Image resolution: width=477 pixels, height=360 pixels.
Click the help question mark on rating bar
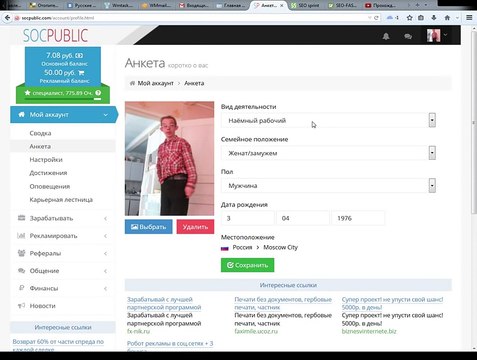(98, 93)
